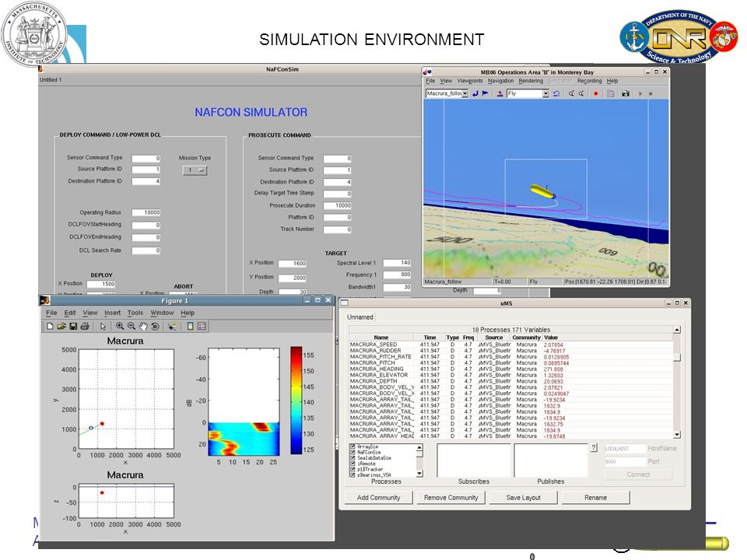Image resolution: width=747 pixels, height=560 pixels.
Task: Select the Rotate 3D tool in Figure 1
Action: tap(155, 327)
